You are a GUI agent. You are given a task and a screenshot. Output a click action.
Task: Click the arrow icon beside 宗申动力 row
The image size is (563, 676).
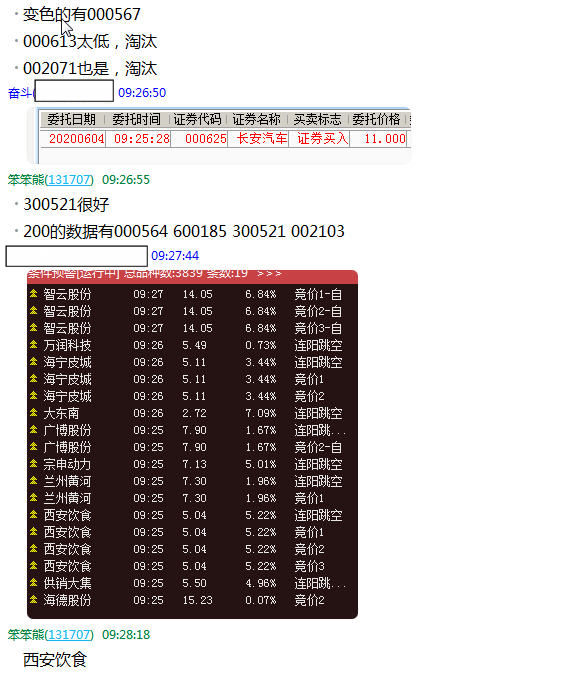34,464
